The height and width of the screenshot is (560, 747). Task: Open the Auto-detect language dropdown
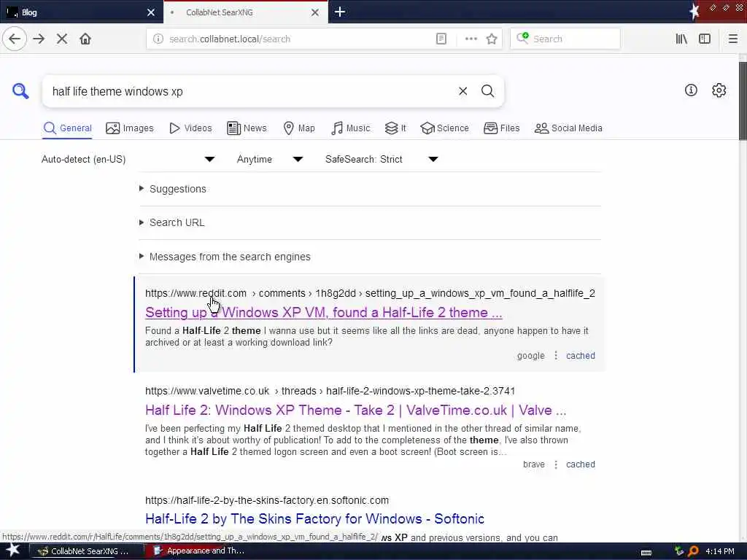pyautogui.click(x=128, y=159)
